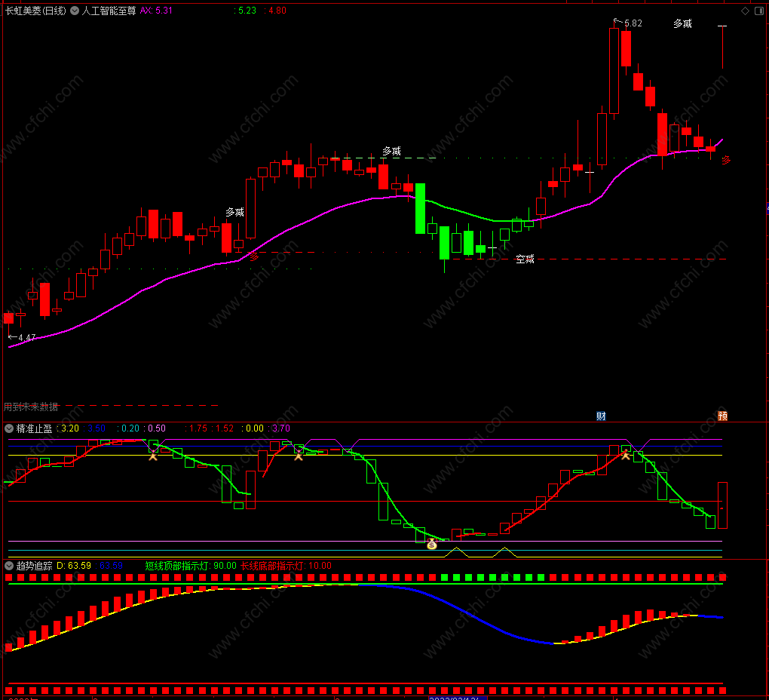Click the blue 财 marker icon
Viewport: 769px width, 700px height.
[x=601, y=416]
